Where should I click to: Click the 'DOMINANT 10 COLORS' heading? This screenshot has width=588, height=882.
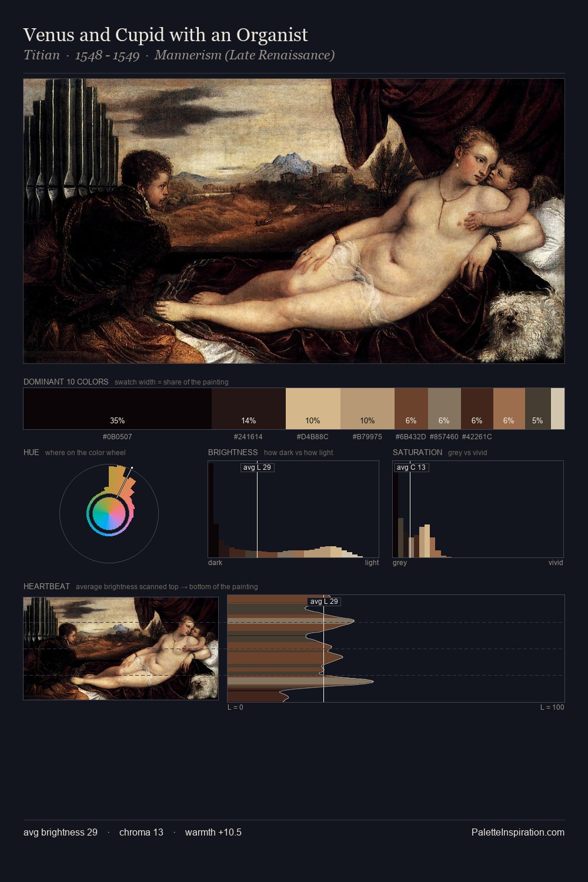pyautogui.click(x=66, y=382)
